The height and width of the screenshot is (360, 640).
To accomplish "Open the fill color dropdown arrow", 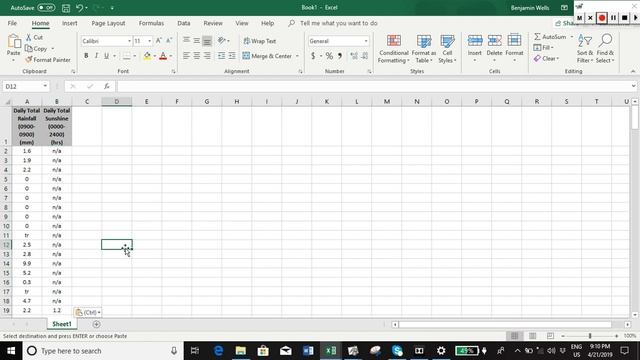I will pos(155,56).
